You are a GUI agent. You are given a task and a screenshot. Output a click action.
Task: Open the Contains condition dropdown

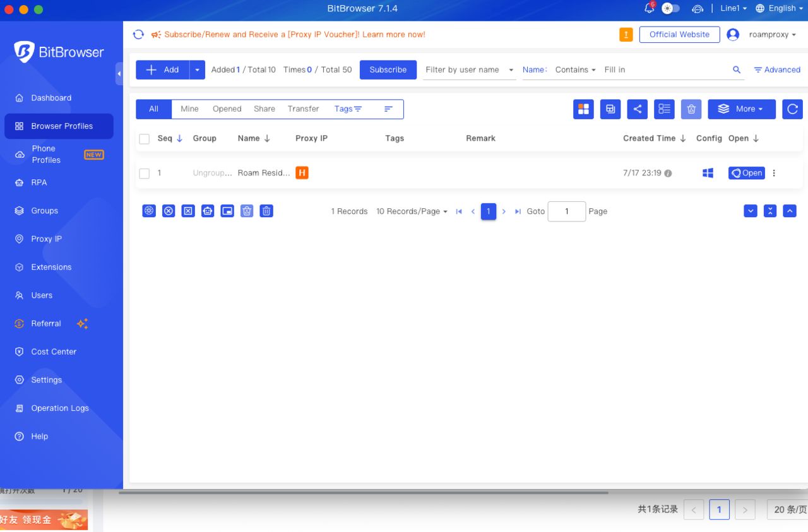tap(575, 70)
